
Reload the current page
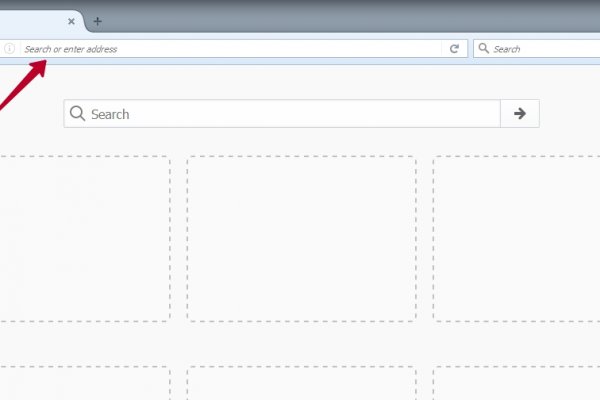pyautogui.click(x=454, y=48)
